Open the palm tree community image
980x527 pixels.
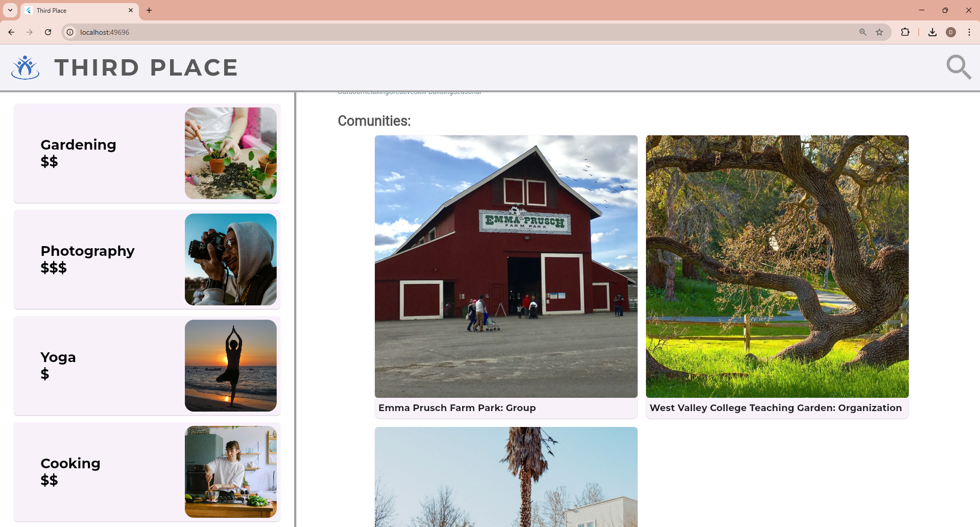coord(506,477)
